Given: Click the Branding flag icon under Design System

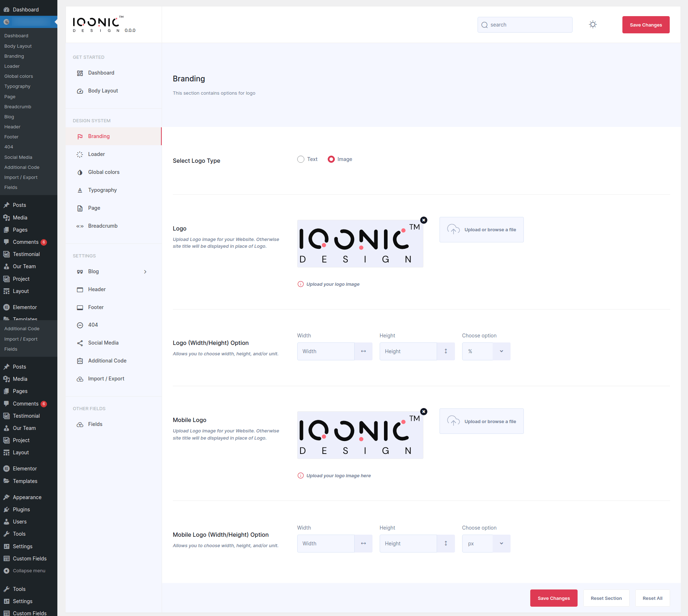Looking at the screenshot, I should click(x=80, y=137).
